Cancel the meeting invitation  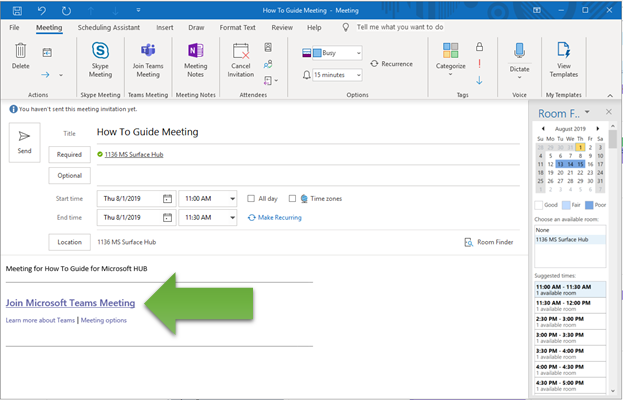pyautogui.click(x=241, y=60)
